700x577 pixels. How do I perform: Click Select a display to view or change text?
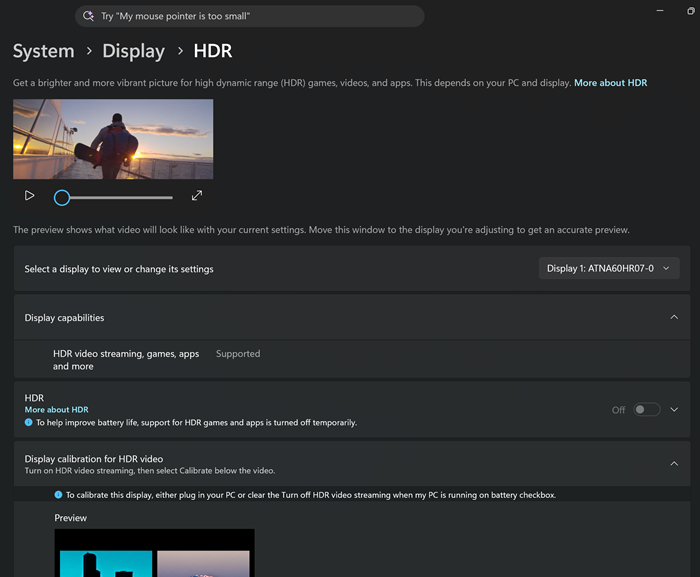click(119, 269)
